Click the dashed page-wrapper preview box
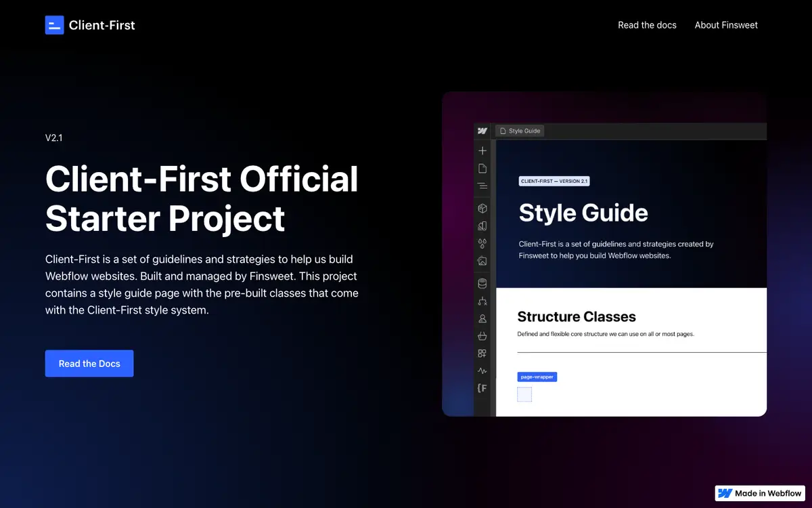Image resolution: width=812 pixels, height=508 pixels. coord(524,394)
